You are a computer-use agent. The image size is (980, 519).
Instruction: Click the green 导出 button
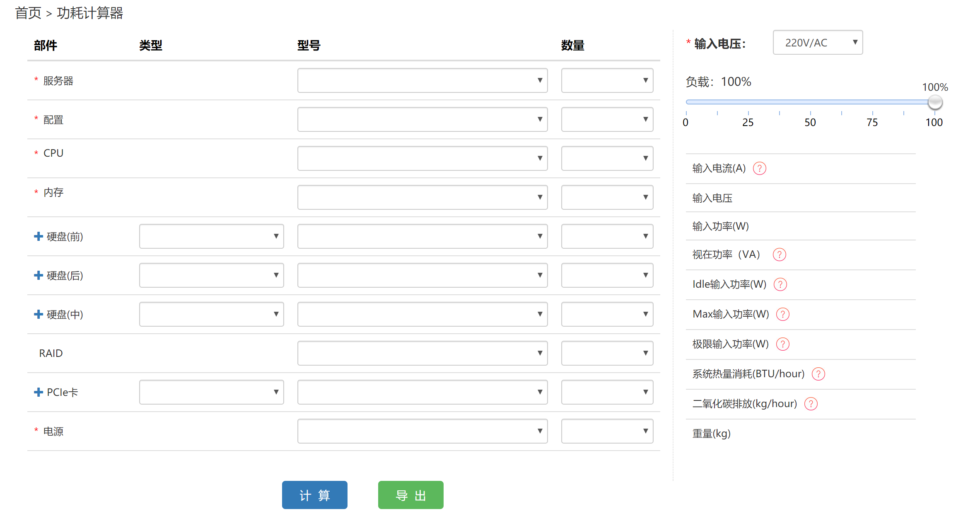click(x=411, y=495)
